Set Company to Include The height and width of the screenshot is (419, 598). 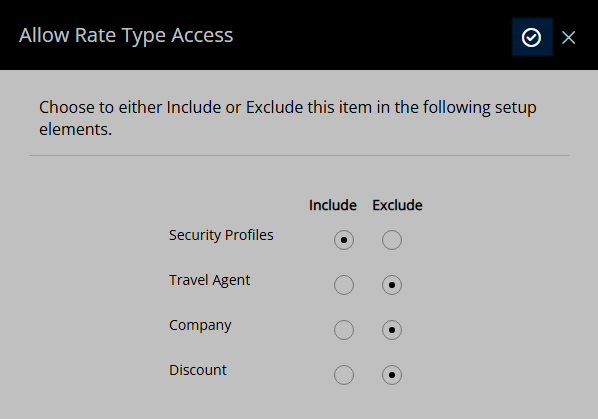[344, 330]
